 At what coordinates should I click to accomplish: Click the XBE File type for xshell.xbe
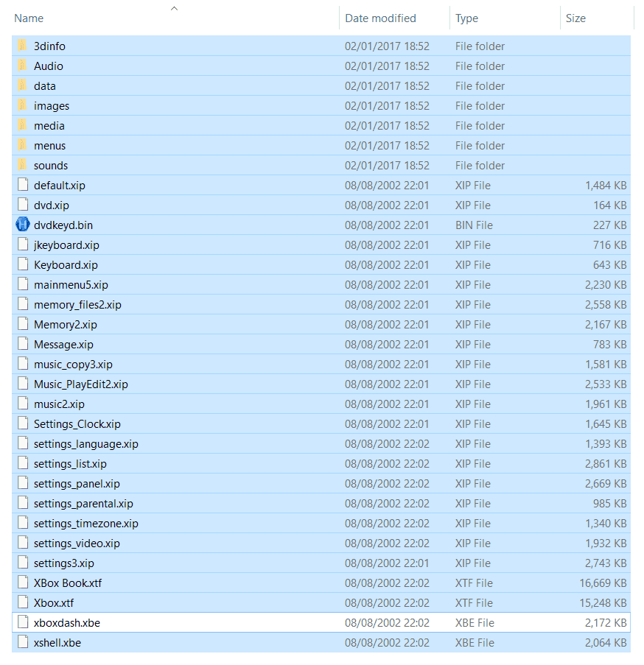(475, 643)
